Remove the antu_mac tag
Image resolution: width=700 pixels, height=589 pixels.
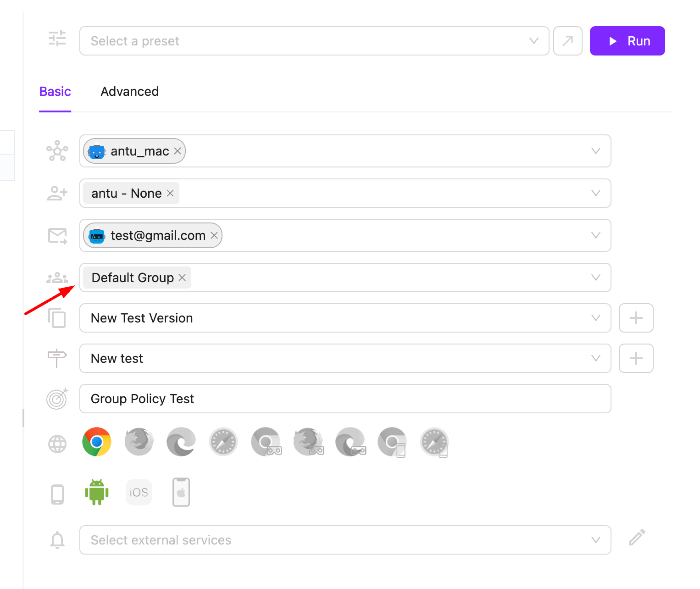tap(178, 151)
